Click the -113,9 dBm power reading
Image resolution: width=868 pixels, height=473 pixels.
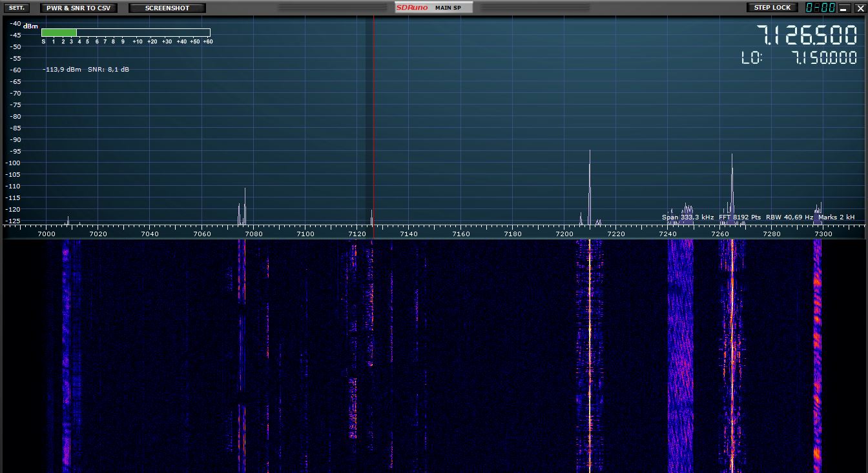point(62,69)
